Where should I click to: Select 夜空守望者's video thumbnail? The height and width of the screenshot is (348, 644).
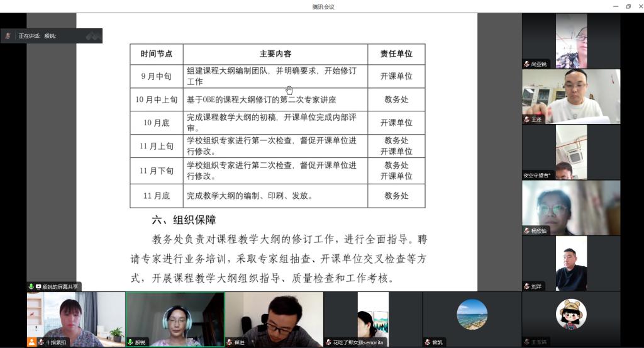(x=570, y=152)
